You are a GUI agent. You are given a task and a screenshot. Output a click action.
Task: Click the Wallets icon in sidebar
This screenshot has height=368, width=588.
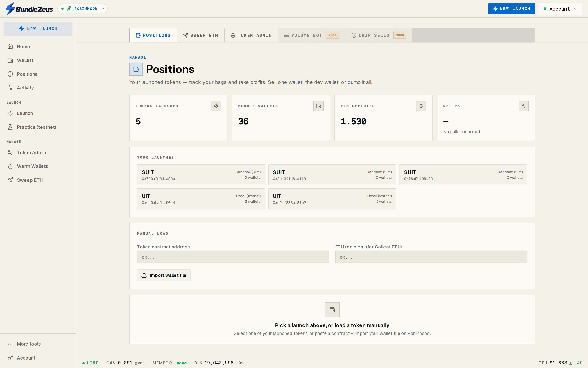(10, 60)
